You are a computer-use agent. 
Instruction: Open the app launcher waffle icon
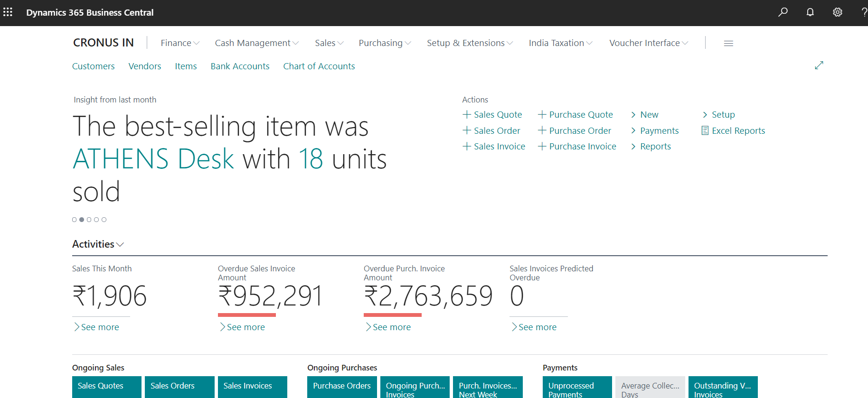pyautogui.click(x=8, y=12)
